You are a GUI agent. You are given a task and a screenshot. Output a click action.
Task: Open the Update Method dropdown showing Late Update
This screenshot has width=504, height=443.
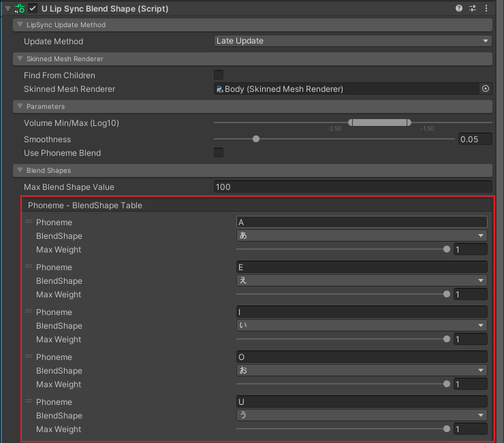click(353, 41)
